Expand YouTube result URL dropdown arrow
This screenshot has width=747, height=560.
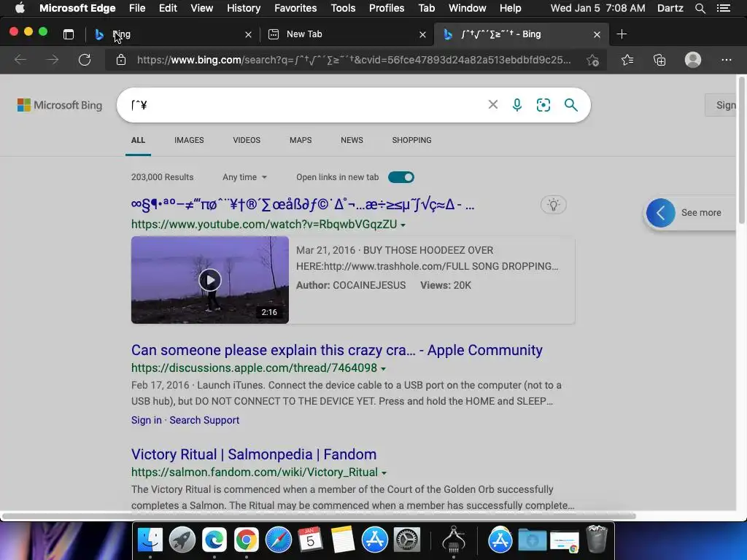[x=403, y=225]
